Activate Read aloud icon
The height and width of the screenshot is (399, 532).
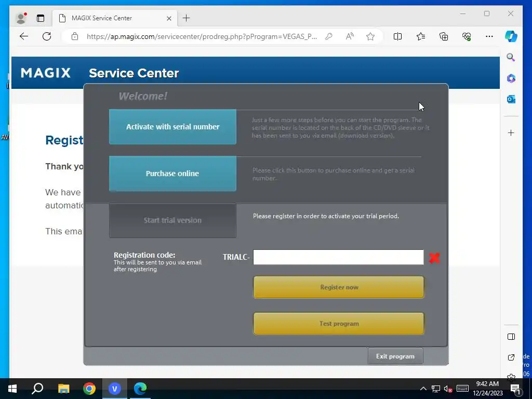pyautogui.click(x=350, y=36)
